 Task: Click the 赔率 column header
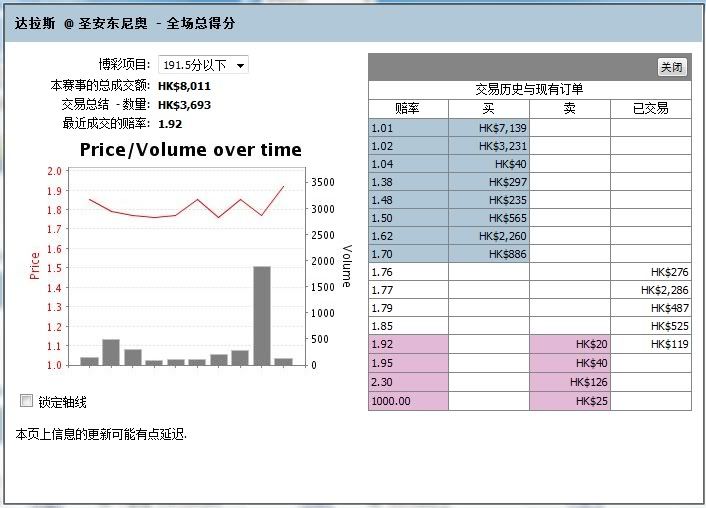(x=408, y=108)
